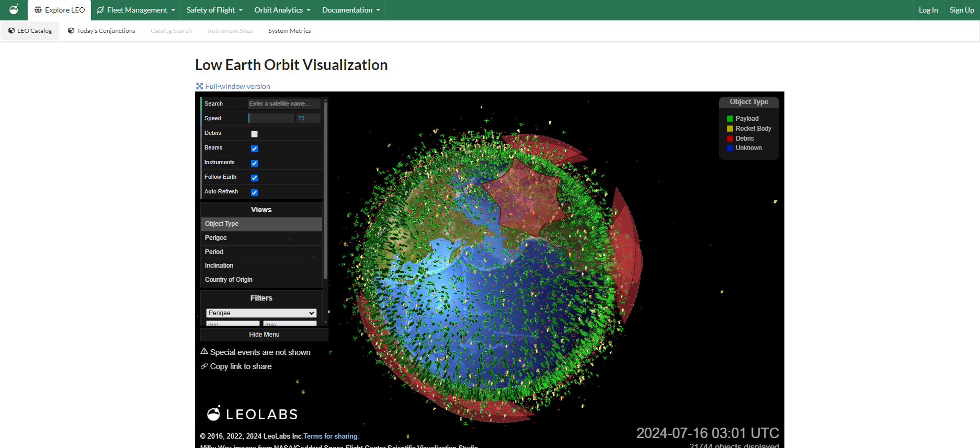Open the Fleet Management dropdown menu
The width and height of the screenshot is (980, 448).
tap(136, 10)
